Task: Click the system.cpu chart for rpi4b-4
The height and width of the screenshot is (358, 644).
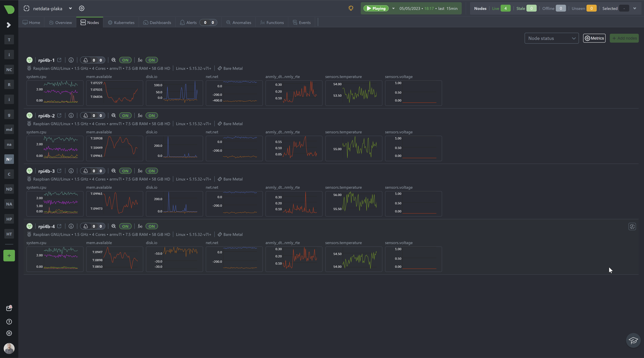Action: (55, 259)
